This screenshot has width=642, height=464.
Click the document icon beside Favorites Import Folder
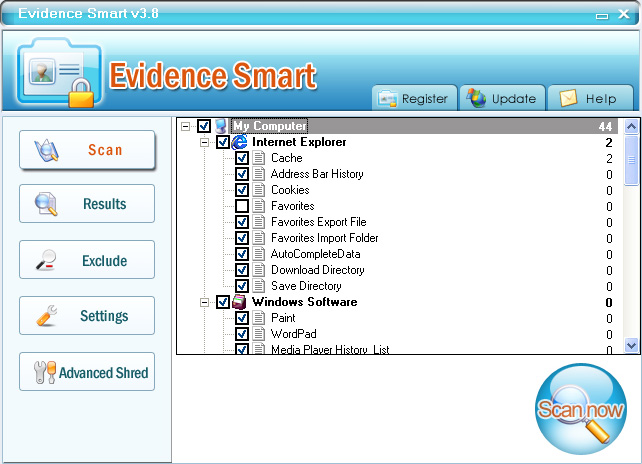[258, 238]
